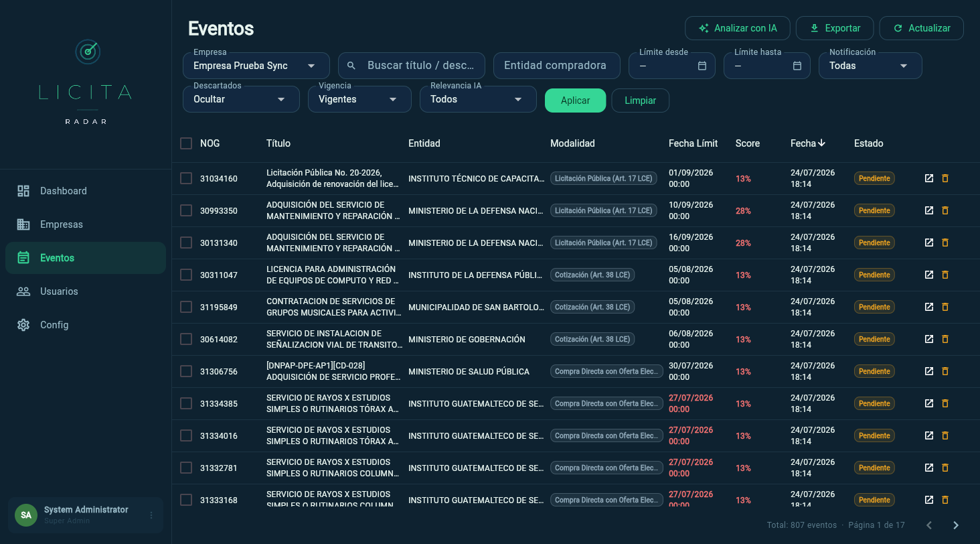Delete event row NOG 31332781

945,468
